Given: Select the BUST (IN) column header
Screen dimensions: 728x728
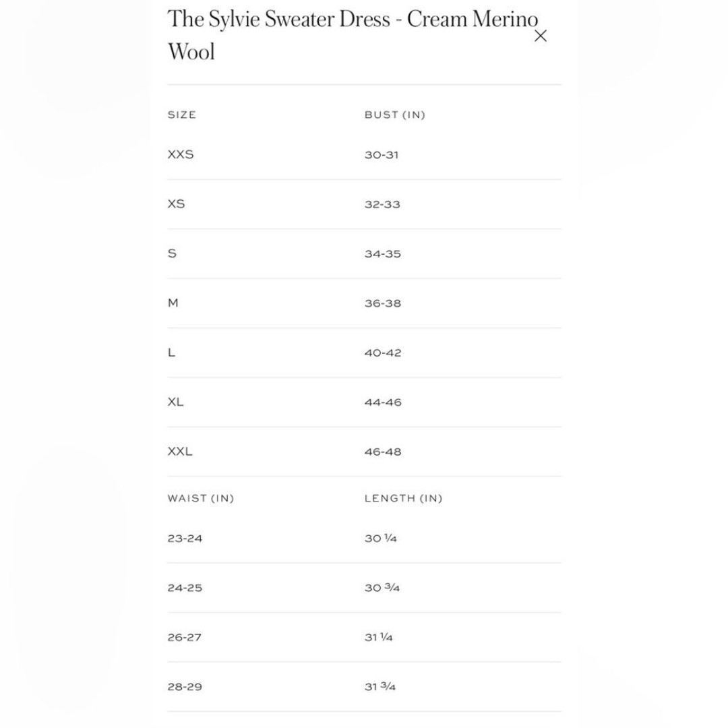Looking at the screenshot, I should click(x=394, y=115).
